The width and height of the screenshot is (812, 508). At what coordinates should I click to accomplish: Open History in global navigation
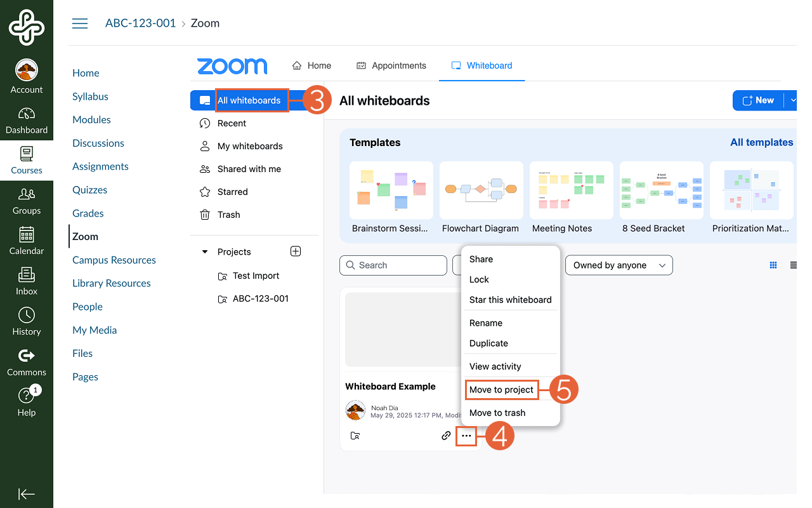click(27, 321)
